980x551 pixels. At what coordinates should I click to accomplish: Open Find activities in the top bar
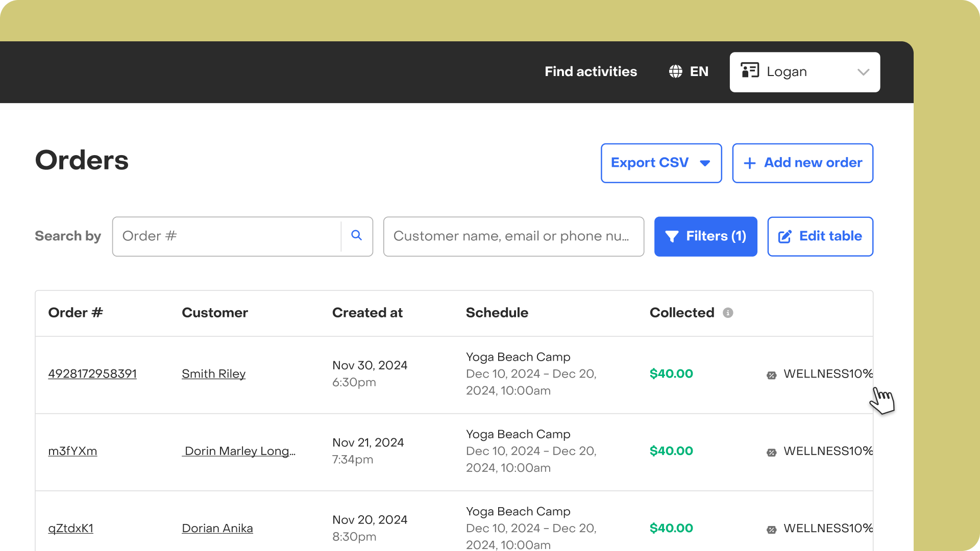[591, 71]
